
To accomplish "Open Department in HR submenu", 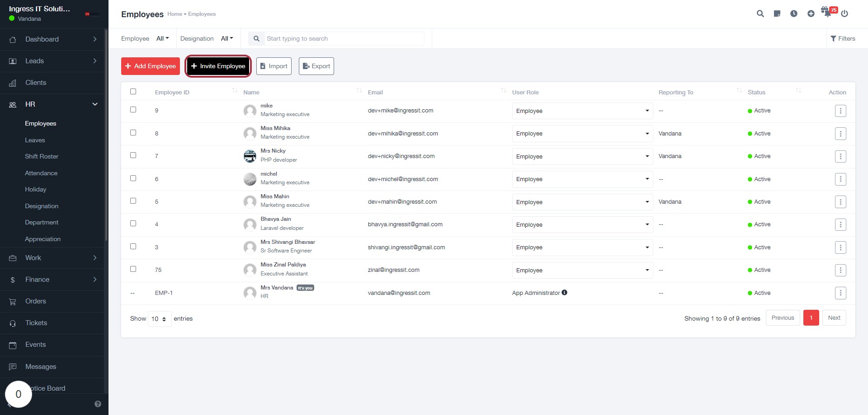I will click(x=42, y=222).
